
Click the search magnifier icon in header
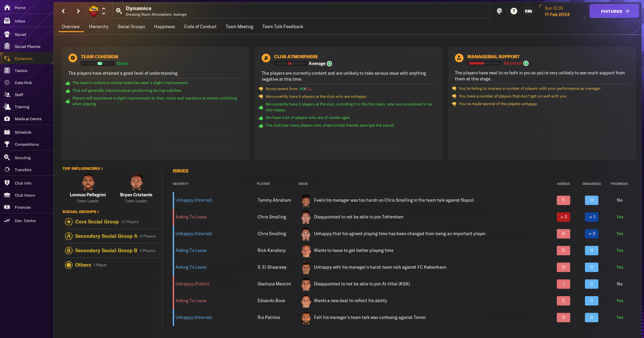tap(119, 11)
